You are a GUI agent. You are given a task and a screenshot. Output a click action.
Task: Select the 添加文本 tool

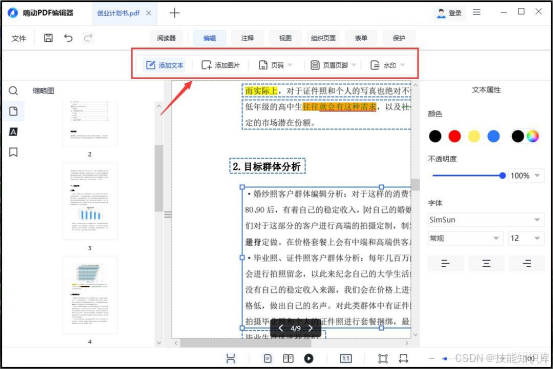[x=164, y=65]
